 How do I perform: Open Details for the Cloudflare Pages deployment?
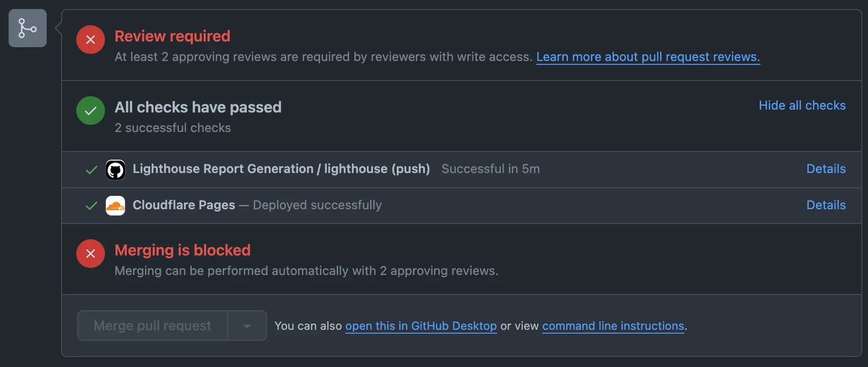(826, 205)
